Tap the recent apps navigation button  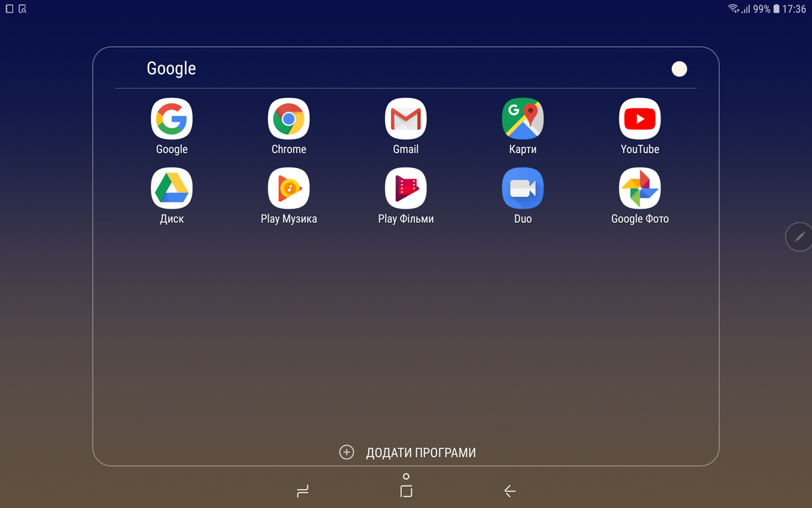pos(302,491)
